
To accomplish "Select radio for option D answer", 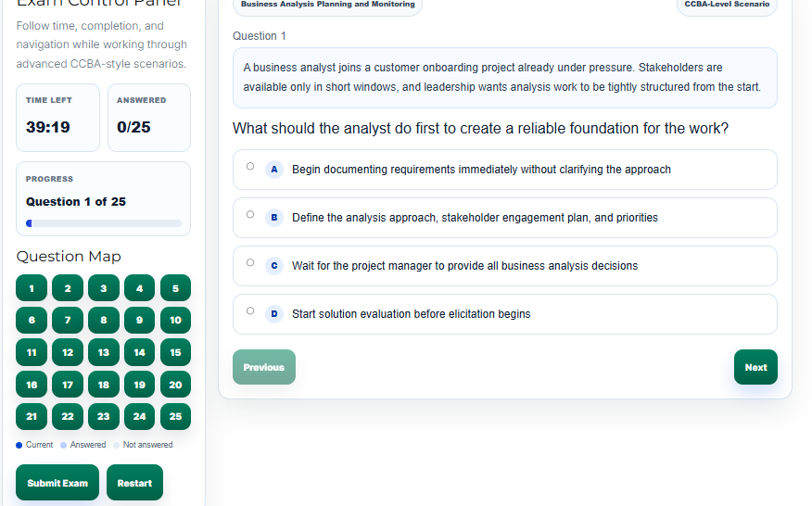I will 250,311.
